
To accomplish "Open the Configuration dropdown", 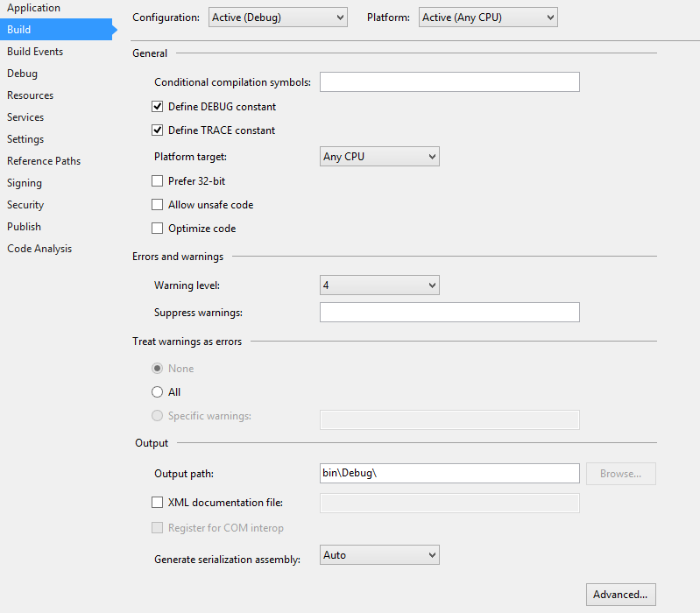I will (279, 17).
